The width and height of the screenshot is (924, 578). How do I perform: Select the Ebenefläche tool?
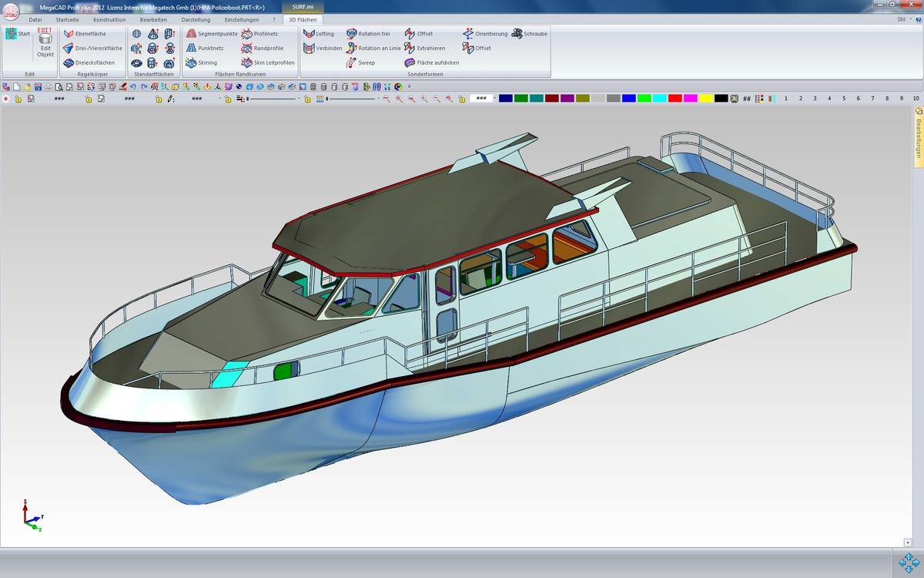[85, 34]
